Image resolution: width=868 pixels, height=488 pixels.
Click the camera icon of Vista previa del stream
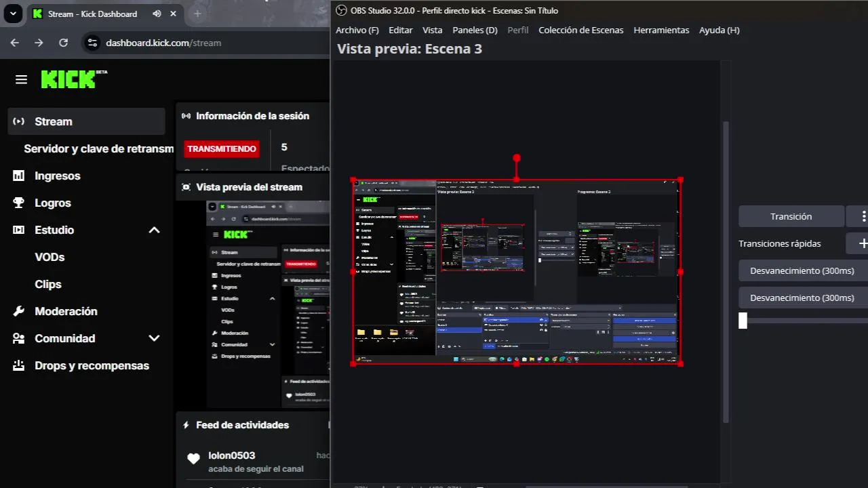pyautogui.click(x=186, y=187)
